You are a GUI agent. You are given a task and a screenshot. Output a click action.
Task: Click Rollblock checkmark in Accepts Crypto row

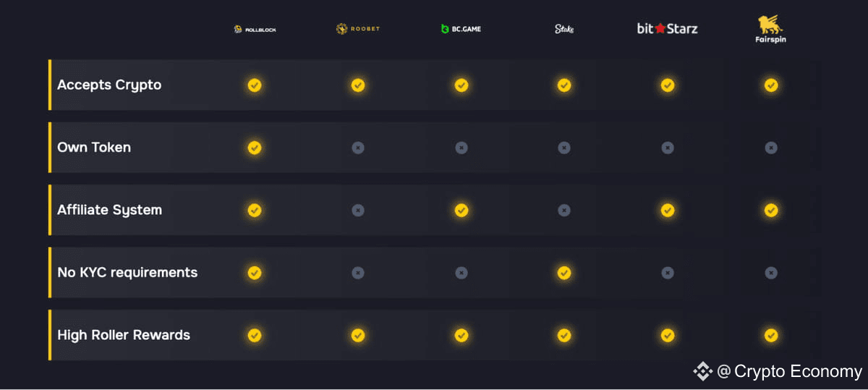click(255, 85)
